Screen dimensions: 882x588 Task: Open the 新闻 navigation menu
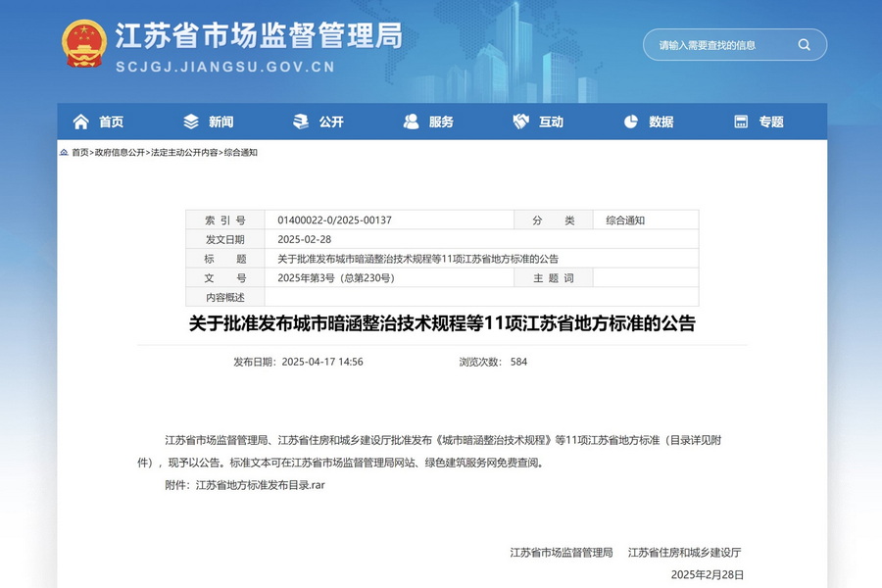click(220, 122)
